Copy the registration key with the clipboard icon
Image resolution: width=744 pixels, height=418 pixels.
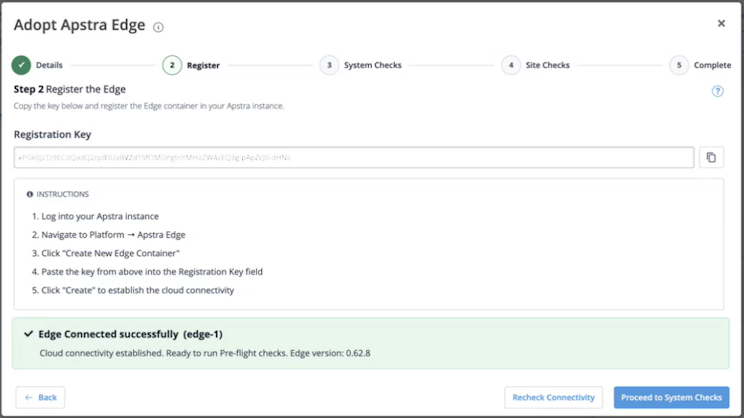pyautogui.click(x=711, y=157)
